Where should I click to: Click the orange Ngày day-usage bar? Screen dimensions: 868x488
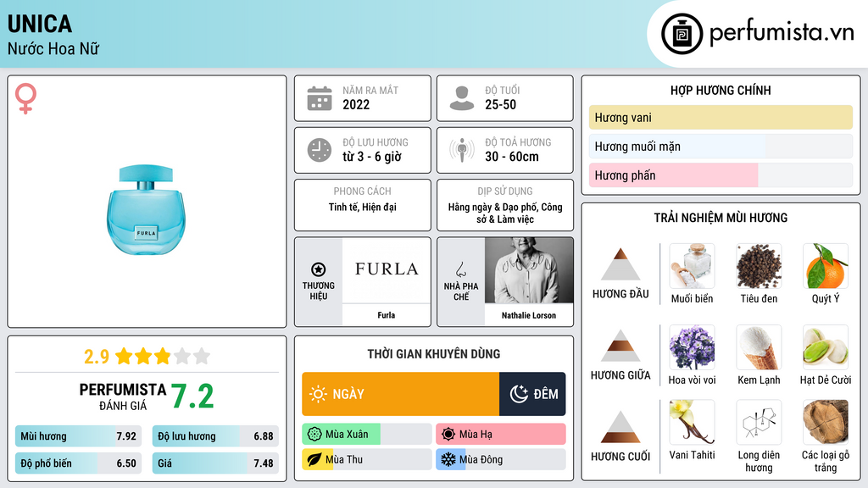(400, 394)
